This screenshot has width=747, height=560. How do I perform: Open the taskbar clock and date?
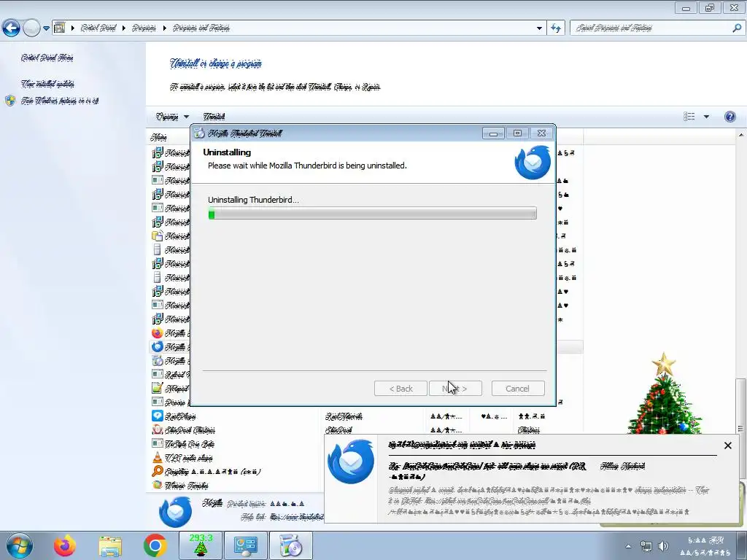705,546
